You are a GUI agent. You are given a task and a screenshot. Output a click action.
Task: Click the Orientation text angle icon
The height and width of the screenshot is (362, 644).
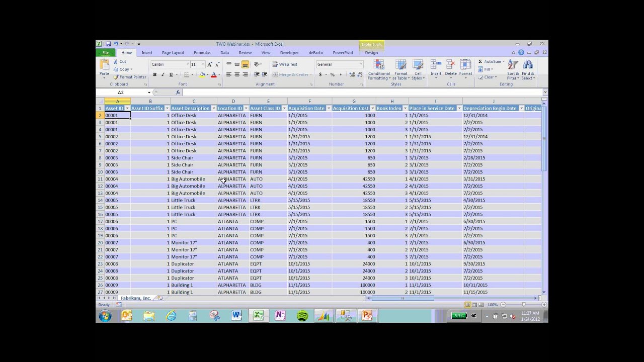coord(257,64)
